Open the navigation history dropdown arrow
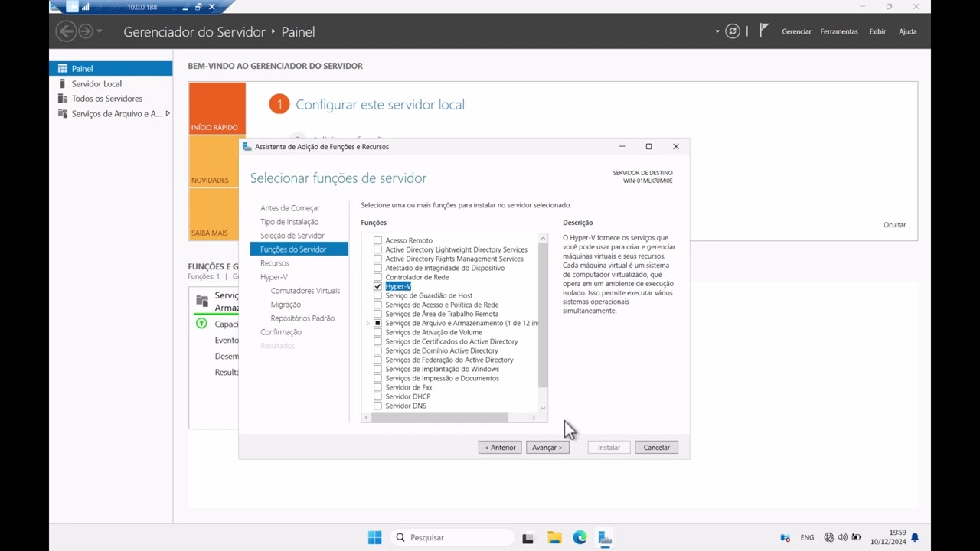980x551 pixels. click(x=100, y=31)
